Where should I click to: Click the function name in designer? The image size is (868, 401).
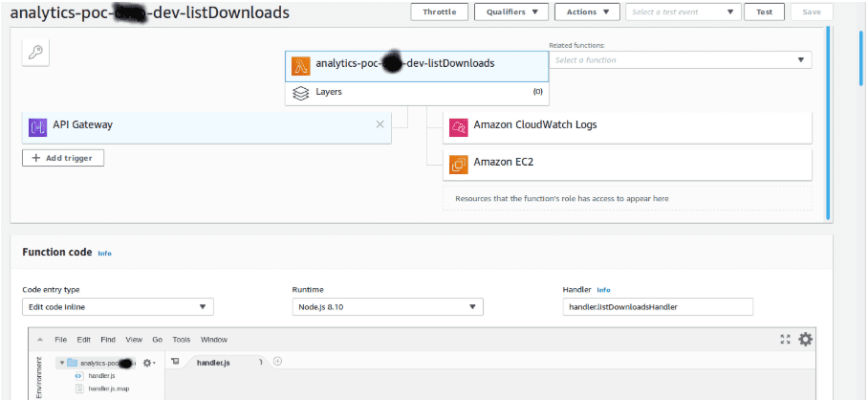405,63
